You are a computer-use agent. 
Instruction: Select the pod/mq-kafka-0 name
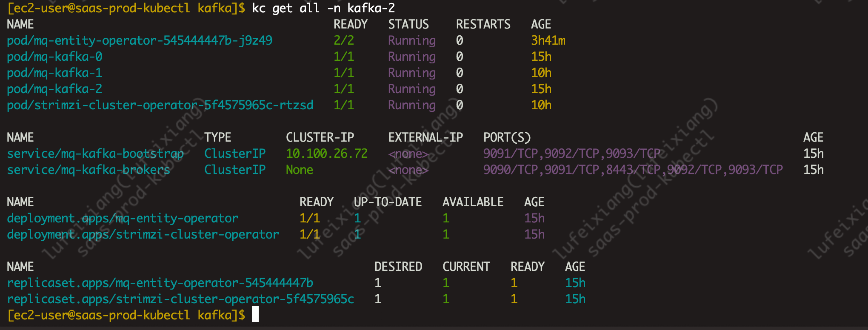[54, 57]
